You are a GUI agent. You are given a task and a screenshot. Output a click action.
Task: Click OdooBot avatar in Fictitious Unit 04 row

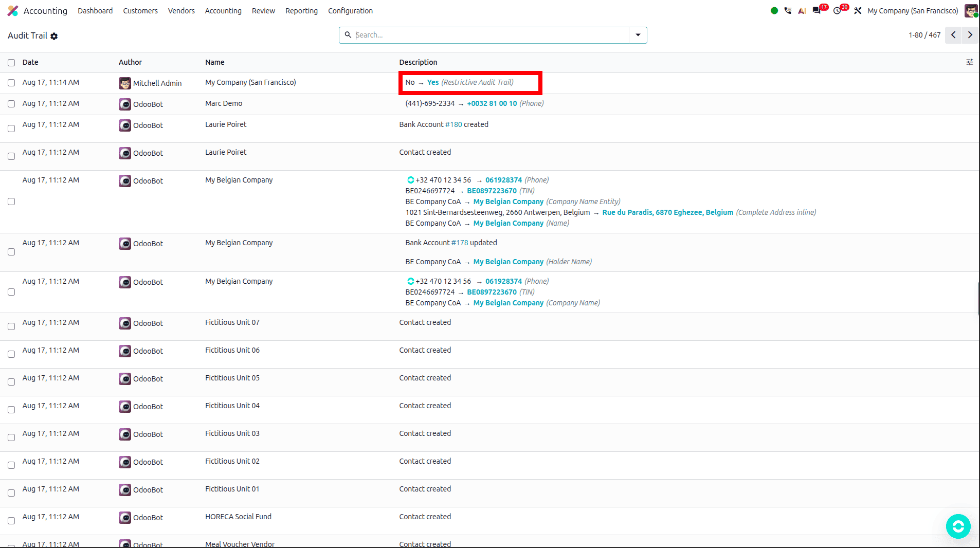125,407
